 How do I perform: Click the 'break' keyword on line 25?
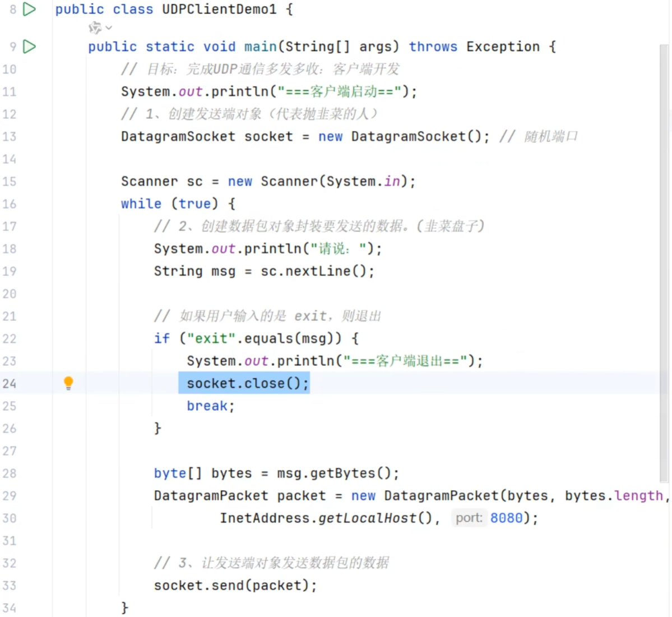(x=207, y=406)
